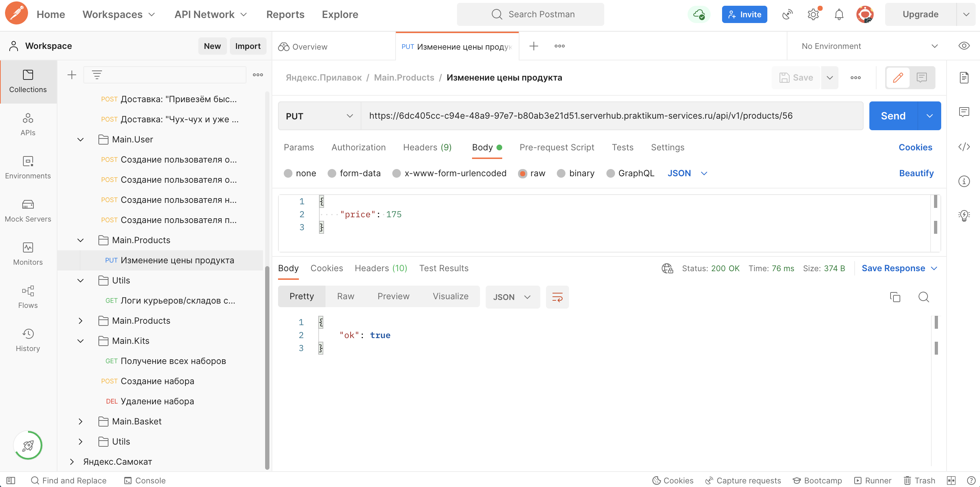Copy the response body
This screenshot has height=487, width=980.
click(895, 297)
